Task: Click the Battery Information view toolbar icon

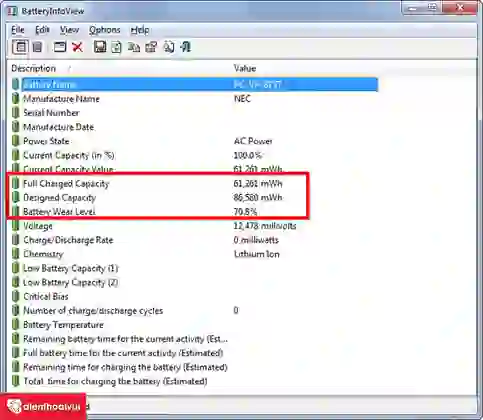Action: point(20,47)
